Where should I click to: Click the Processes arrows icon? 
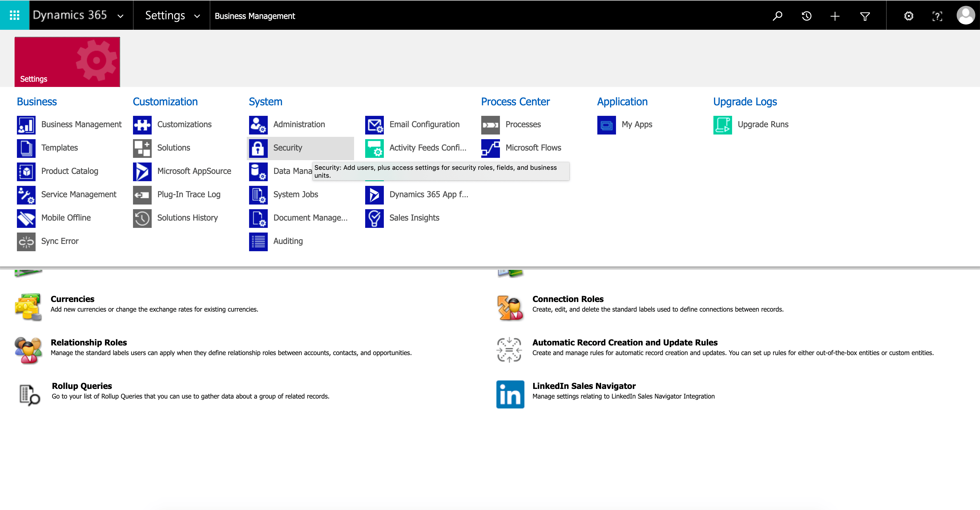490,125
